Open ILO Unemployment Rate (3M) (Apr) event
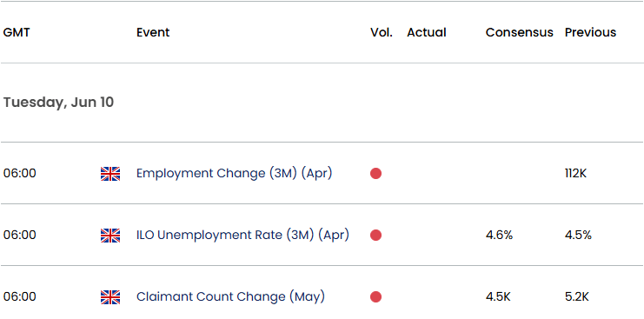Image resolution: width=644 pixels, height=319 pixels. [x=242, y=236]
